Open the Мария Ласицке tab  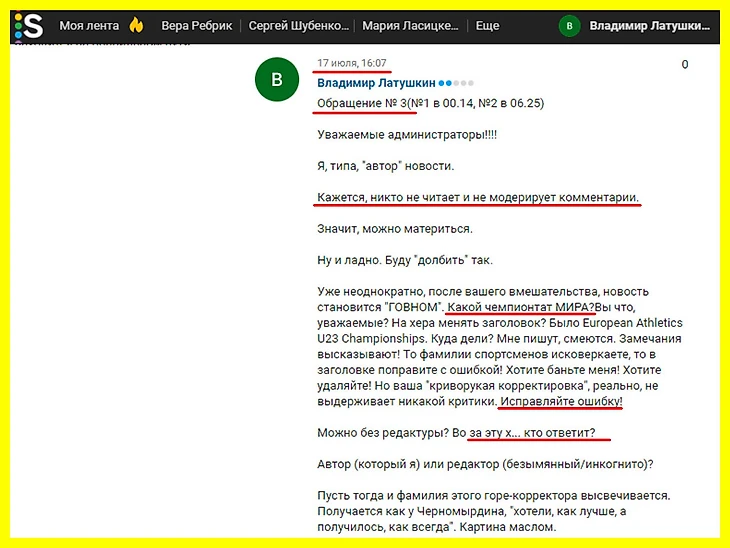tap(410, 26)
